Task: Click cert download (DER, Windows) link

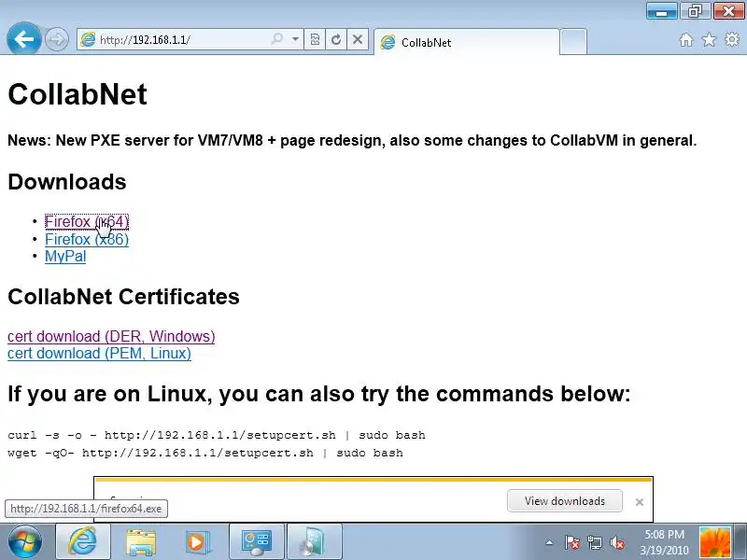Action: [111, 336]
